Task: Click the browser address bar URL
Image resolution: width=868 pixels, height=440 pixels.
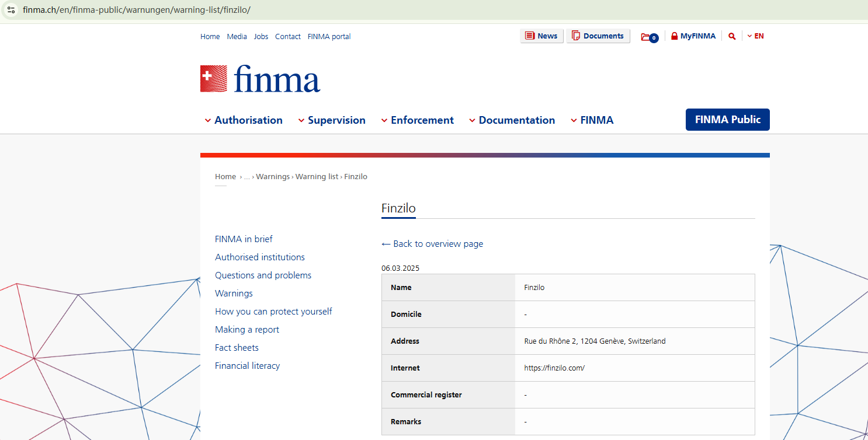Action: [137, 10]
